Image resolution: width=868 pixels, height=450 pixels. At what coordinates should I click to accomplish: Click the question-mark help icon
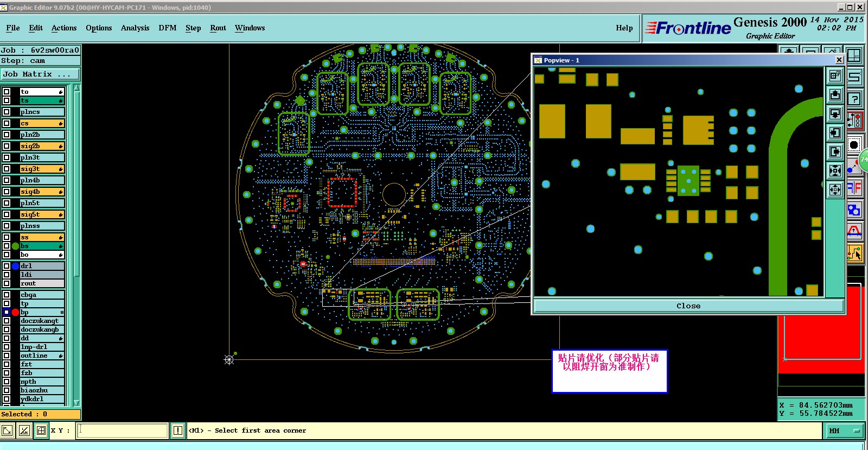[854, 99]
